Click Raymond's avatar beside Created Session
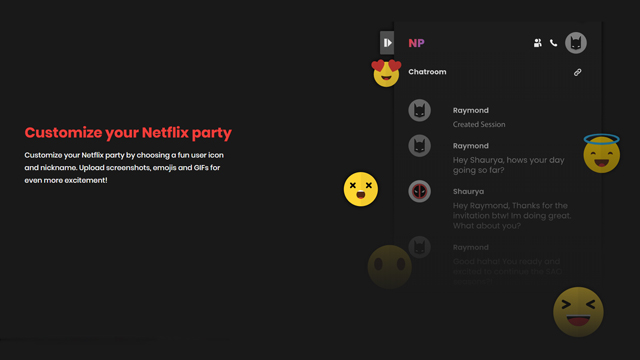 pyautogui.click(x=420, y=110)
